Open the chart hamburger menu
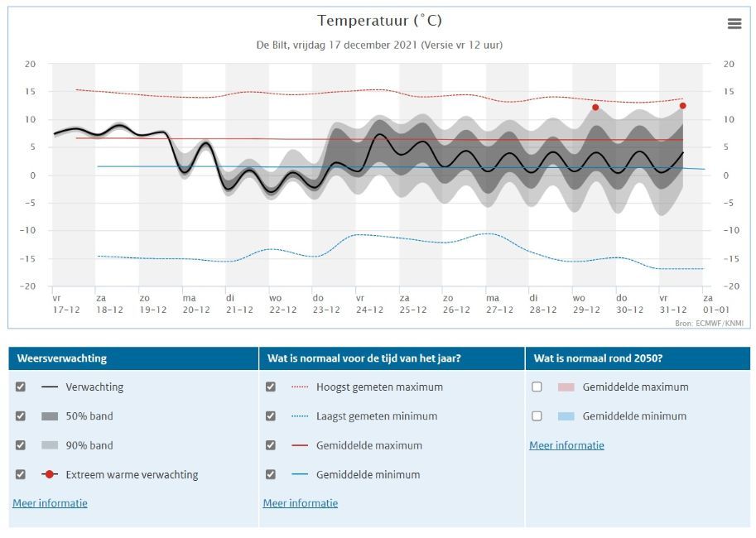The image size is (756, 538). tap(734, 23)
